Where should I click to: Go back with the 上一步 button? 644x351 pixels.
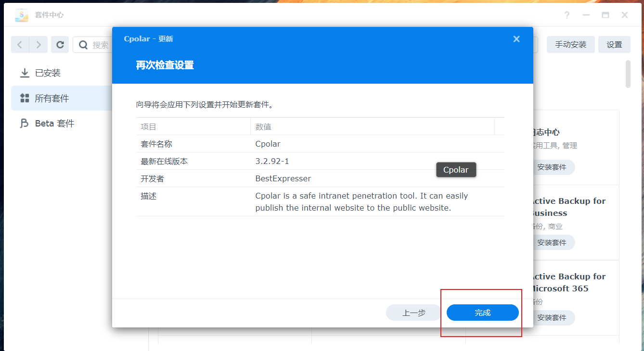point(413,313)
